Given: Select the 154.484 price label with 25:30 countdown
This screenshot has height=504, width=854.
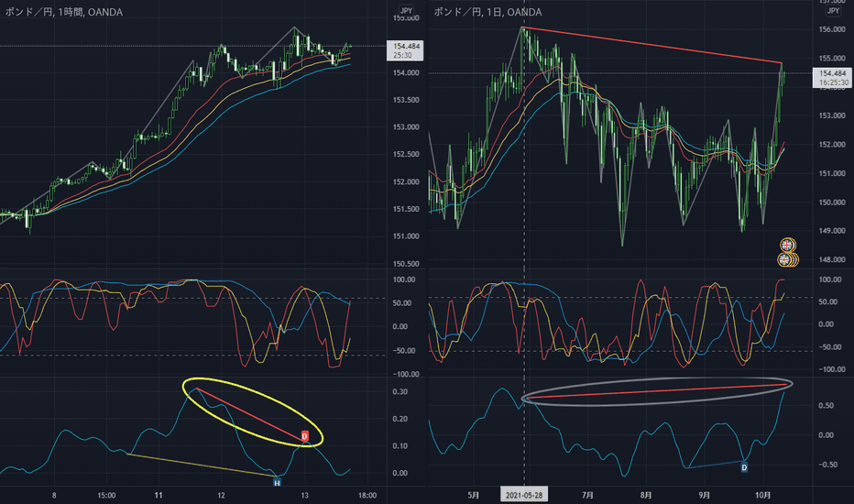Looking at the screenshot, I should click(405, 50).
